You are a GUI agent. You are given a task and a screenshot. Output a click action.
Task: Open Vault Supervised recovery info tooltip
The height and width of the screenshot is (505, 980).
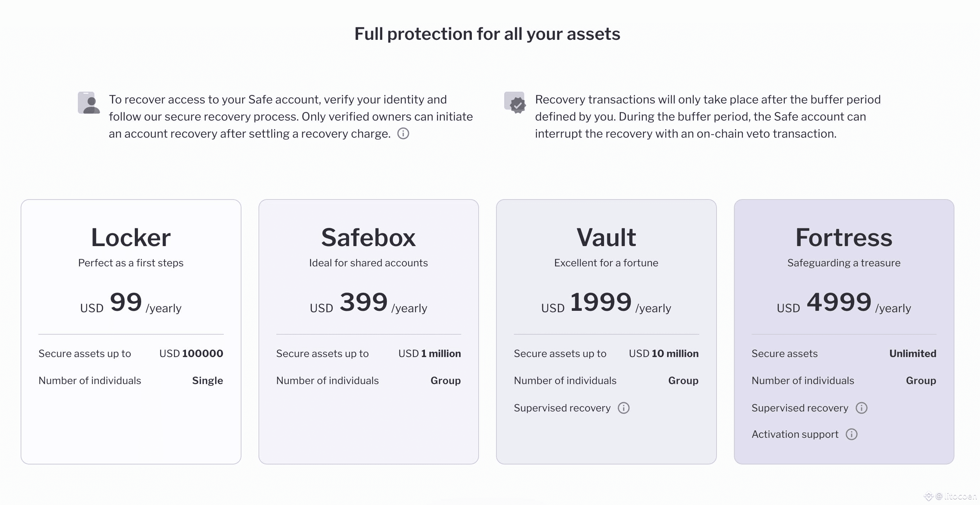tap(624, 408)
